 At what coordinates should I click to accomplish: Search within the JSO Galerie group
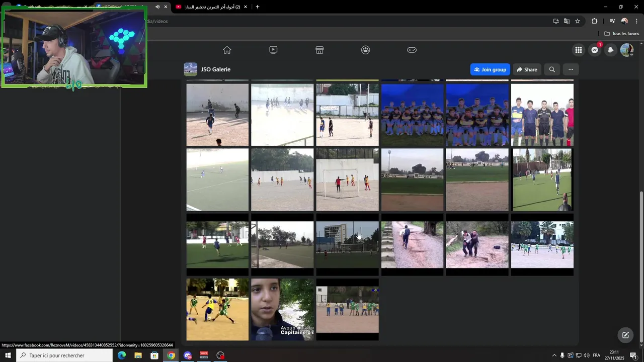552,69
